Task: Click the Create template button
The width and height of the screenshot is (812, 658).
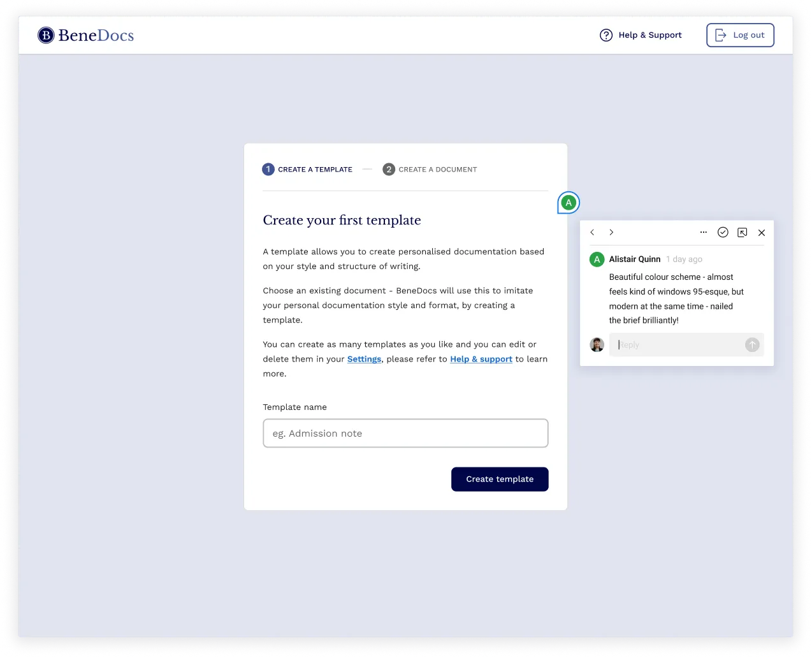Action: coord(500,479)
